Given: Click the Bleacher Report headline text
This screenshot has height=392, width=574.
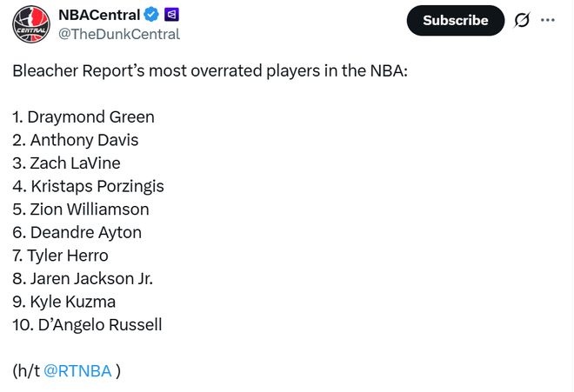Looking at the screenshot, I should click(x=210, y=70).
